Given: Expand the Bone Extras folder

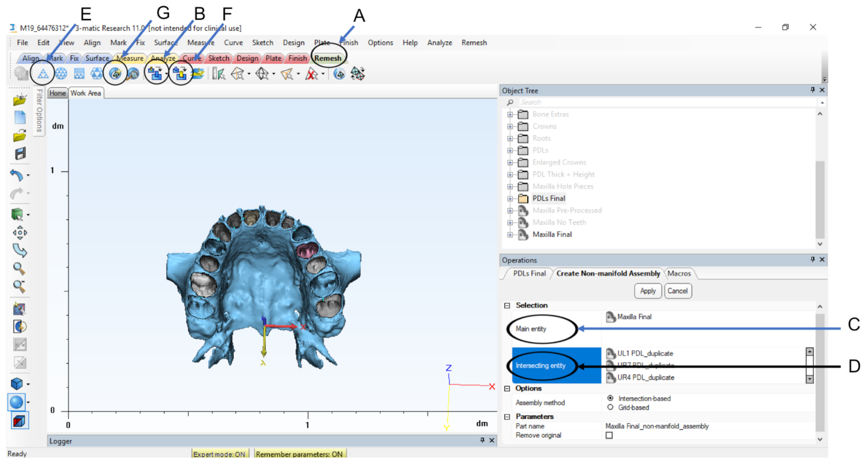Looking at the screenshot, I should [510, 115].
